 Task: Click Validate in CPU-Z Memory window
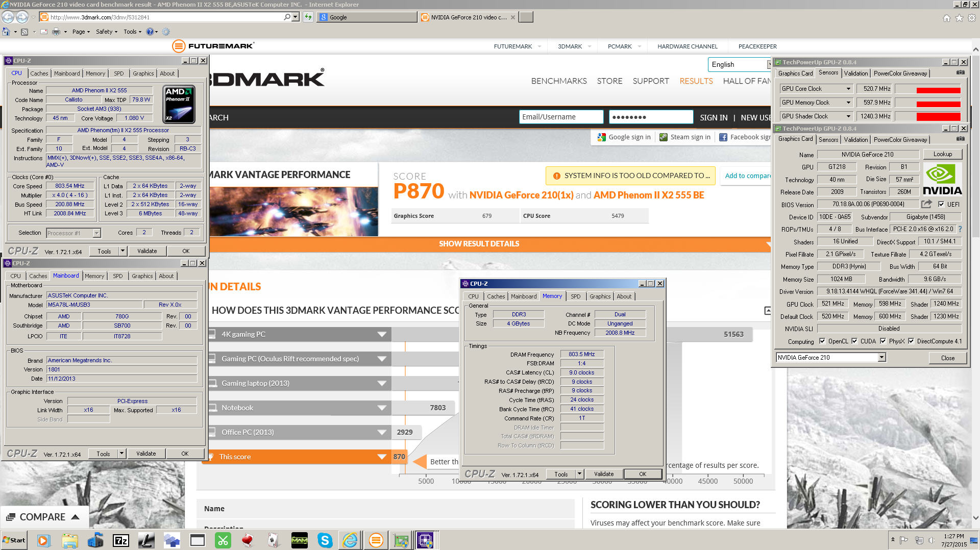[x=604, y=474]
